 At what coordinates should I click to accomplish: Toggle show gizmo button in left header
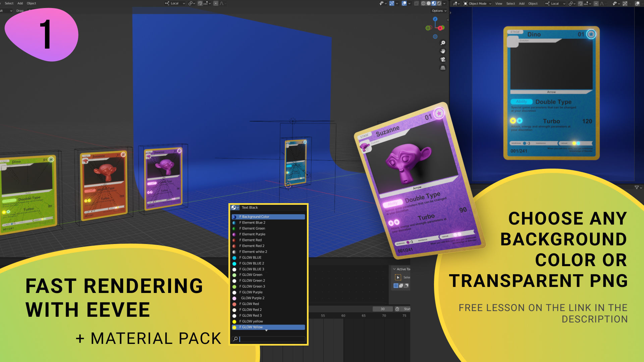click(391, 3)
